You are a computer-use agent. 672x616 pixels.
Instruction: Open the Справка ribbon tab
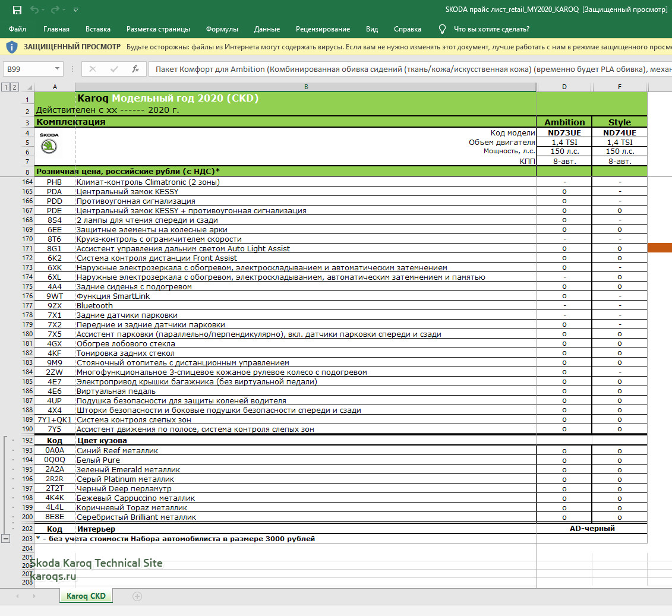(x=408, y=29)
